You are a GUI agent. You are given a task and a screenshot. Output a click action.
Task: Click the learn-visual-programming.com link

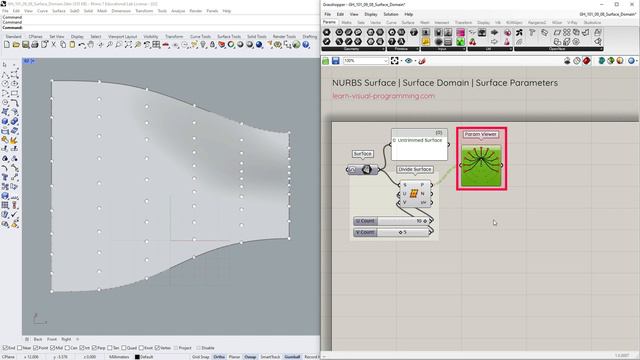[x=383, y=96]
